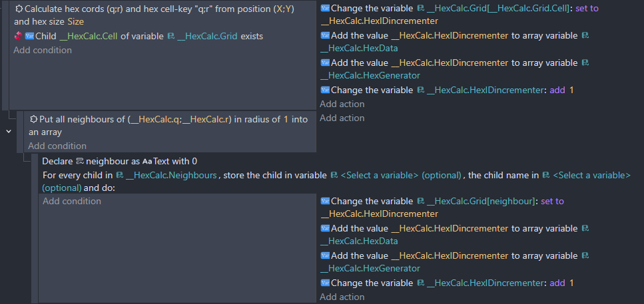Click the bottom-most "Add action" link
Image resolution: width=644 pixels, height=304 pixels.
click(342, 297)
